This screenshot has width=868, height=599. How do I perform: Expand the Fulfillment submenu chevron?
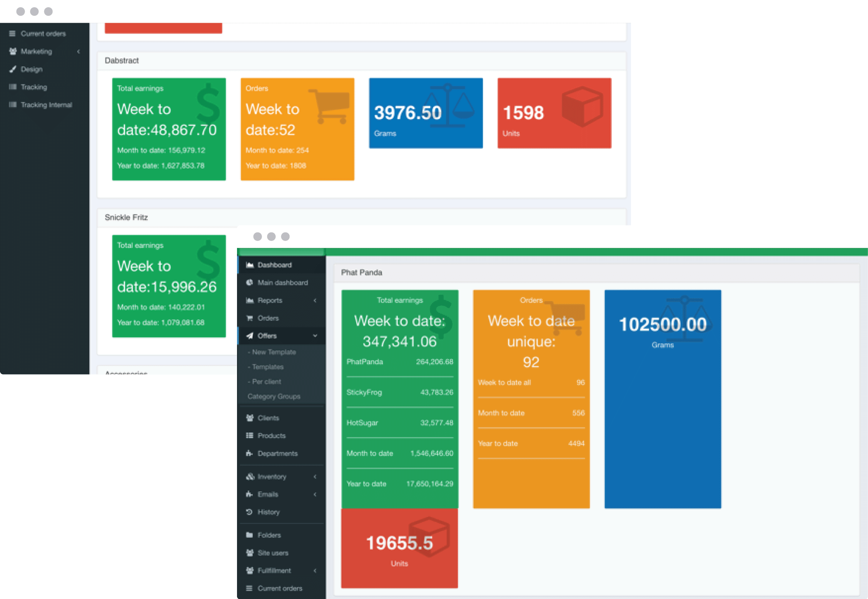[315, 571]
